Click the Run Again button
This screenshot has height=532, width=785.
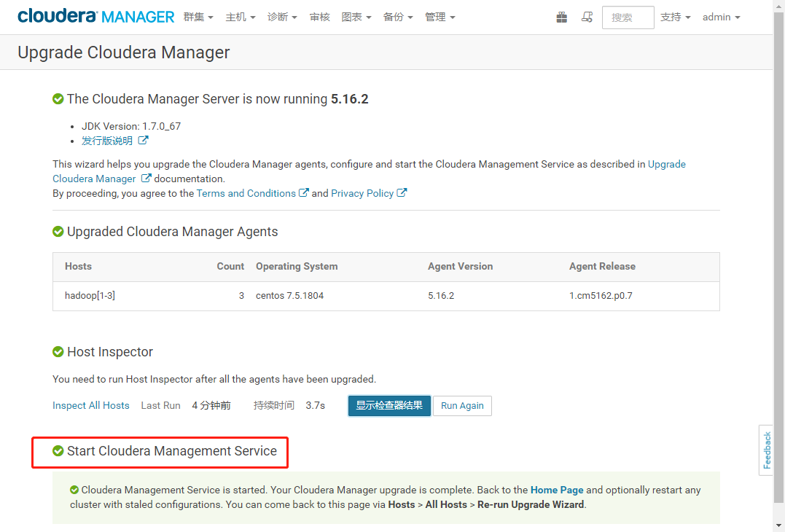[462, 405]
